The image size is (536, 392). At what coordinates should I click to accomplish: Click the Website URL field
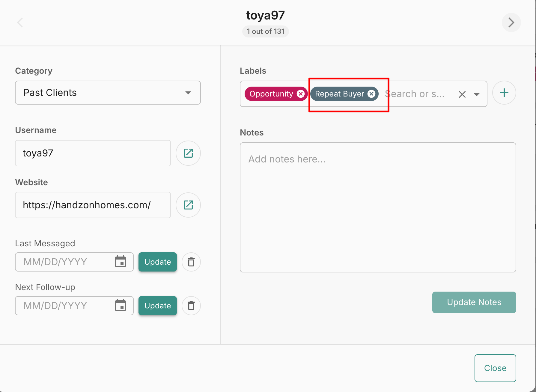93,205
